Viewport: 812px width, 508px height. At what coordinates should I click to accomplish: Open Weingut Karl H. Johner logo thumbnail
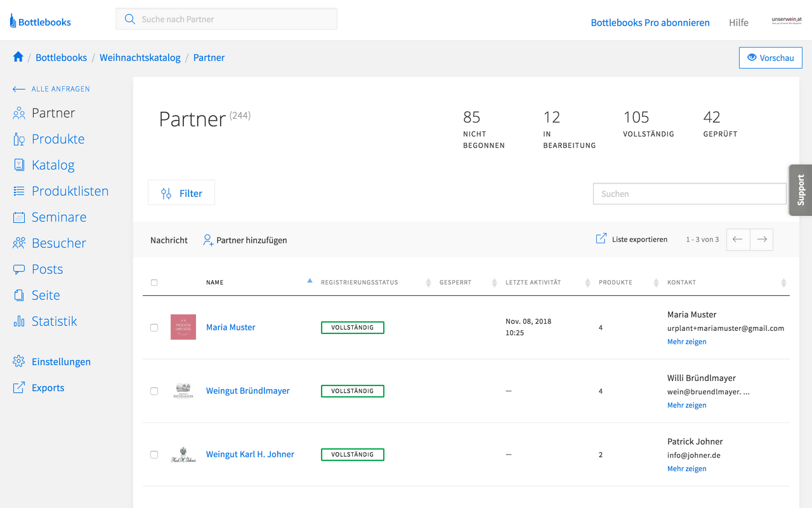click(x=183, y=454)
